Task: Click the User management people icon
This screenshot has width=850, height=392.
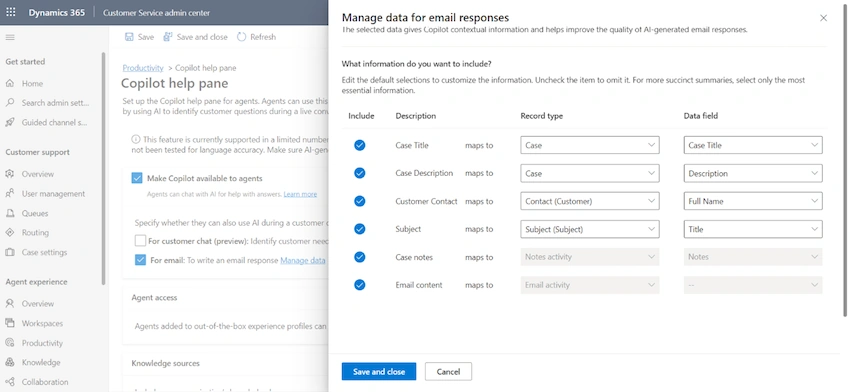Action: coord(10,194)
